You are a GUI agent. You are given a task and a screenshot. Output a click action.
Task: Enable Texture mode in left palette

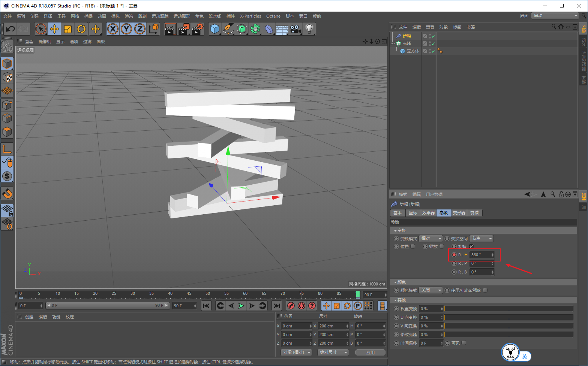(7, 78)
